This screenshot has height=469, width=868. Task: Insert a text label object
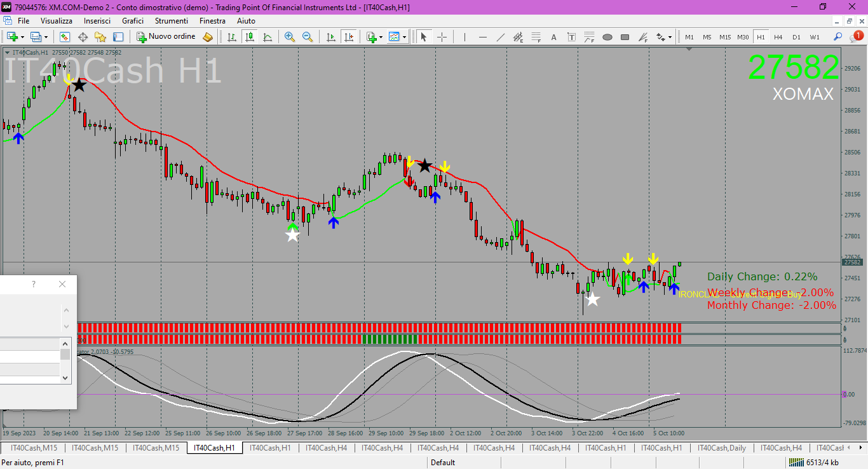click(571, 37)
